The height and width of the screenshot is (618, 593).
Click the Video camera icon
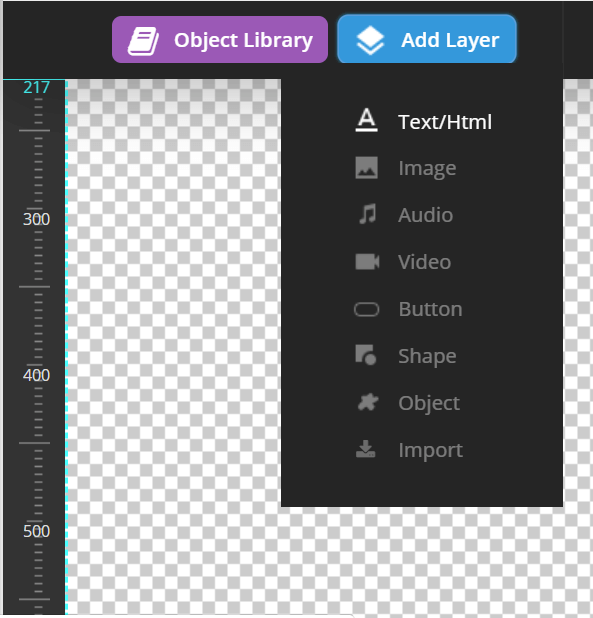[x=367, y=262]
